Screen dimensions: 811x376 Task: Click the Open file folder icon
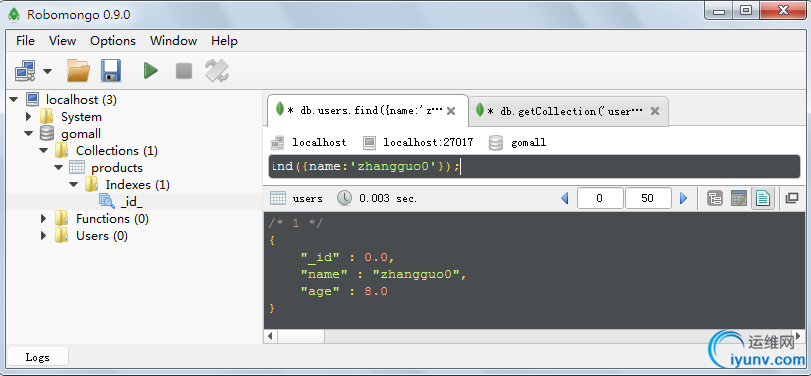point(79,71)
